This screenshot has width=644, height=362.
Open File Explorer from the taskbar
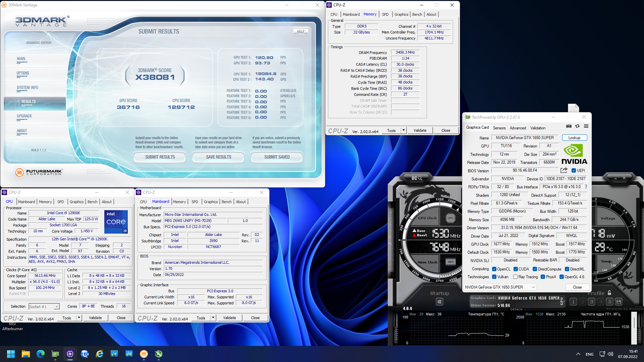pyautogui.click(x=26, y=354)
